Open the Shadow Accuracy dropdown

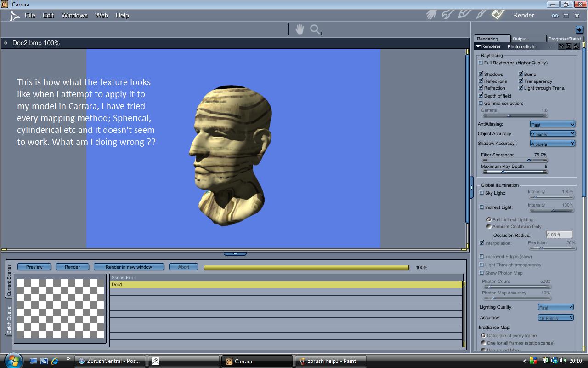(552, 144)
